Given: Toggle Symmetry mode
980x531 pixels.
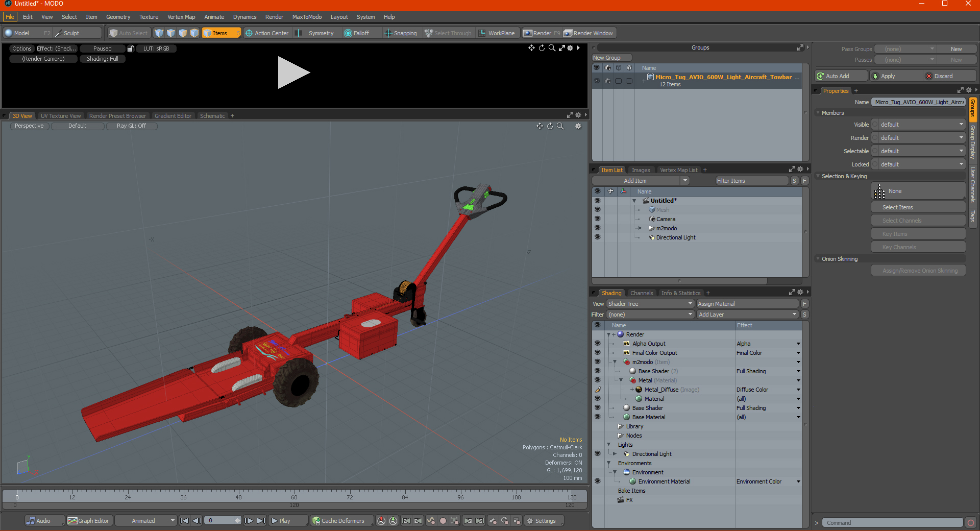Looking at the screenshot, I should pyautogui.click(x=316, y=33).
